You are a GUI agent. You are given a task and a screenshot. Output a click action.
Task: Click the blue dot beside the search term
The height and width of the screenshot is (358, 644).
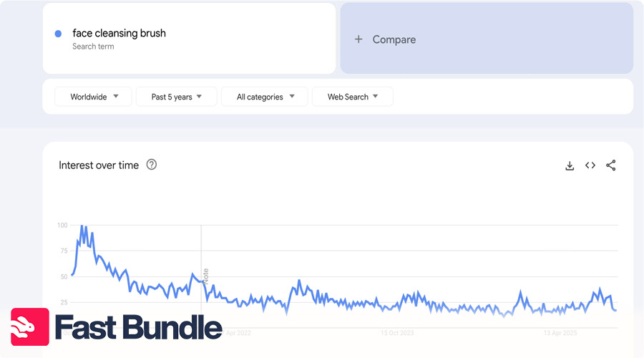58,34
